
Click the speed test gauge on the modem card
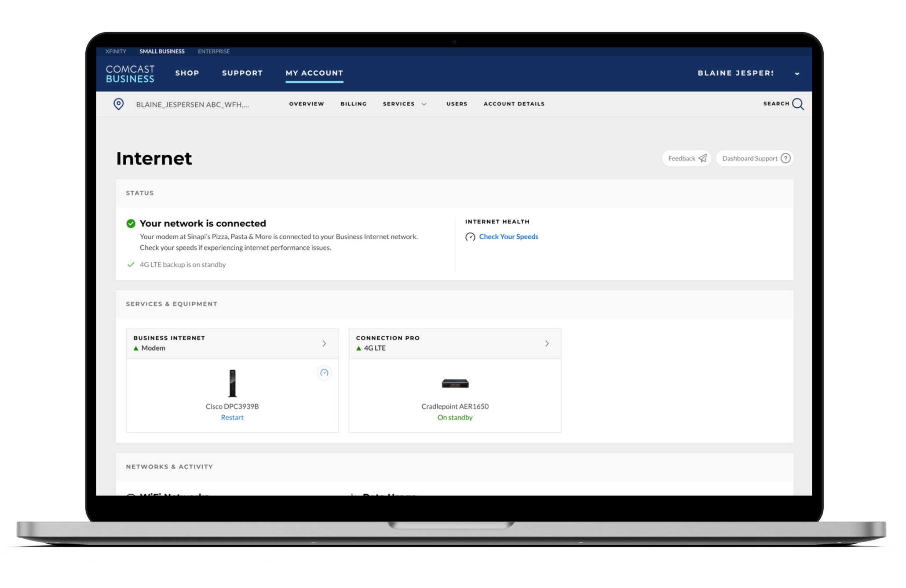tap(324, 373)
